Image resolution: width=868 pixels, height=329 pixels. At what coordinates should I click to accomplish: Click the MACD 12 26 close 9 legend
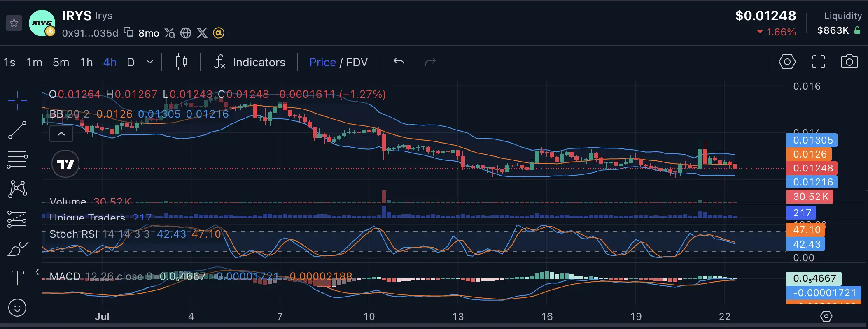click(x=101, y=276)
